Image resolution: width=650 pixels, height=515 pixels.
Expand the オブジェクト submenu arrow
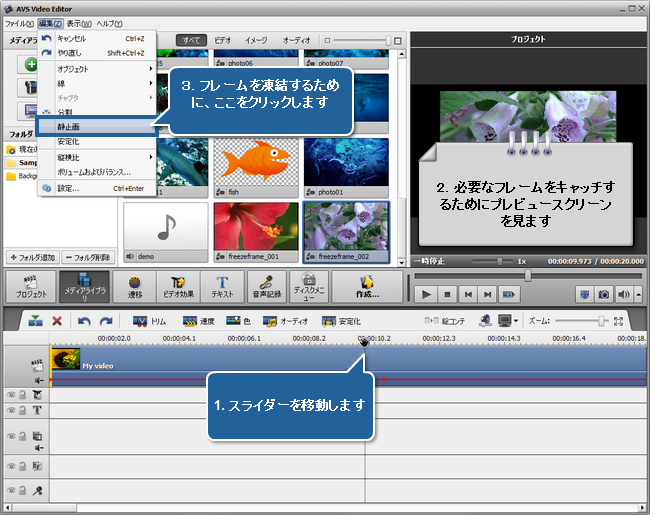pos(151,68)
